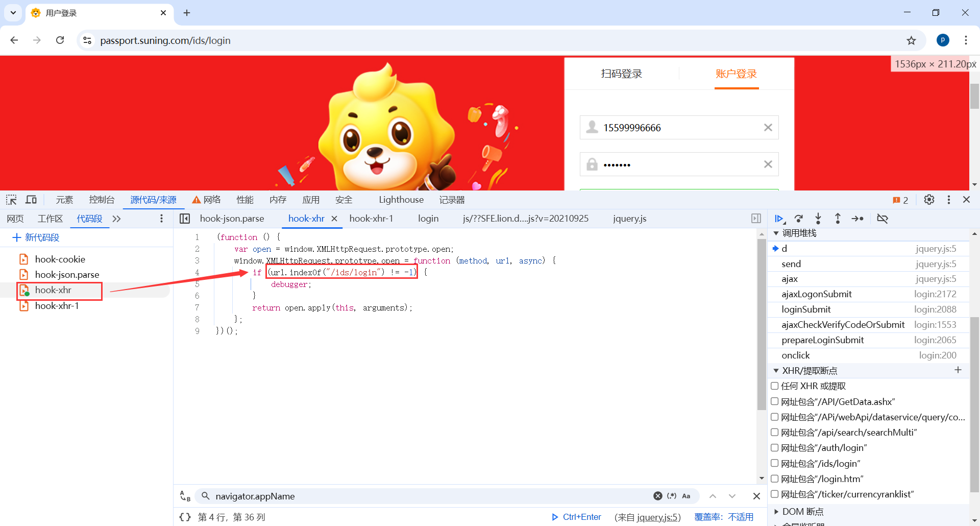Image resolution: width=980 pixels, height=526 pixels.
Task: Step over the next function call
Action: pyautogui.click(x=799, y=219)
